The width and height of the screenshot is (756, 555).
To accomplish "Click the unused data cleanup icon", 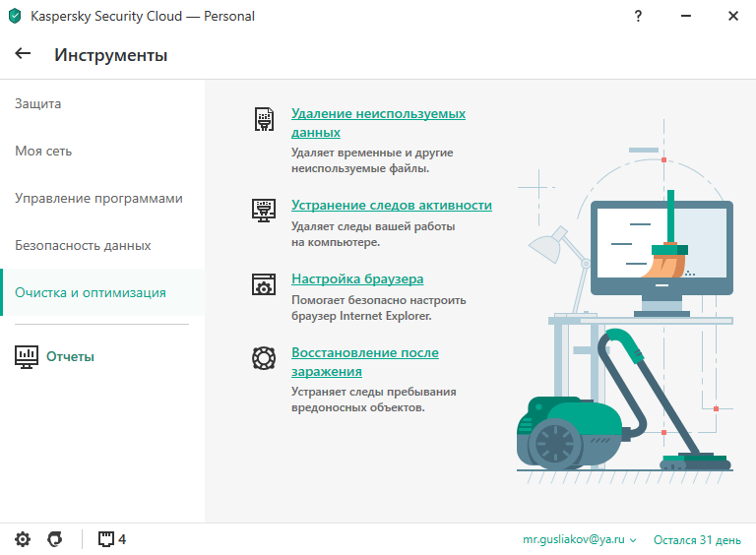I will coord(264,119).
